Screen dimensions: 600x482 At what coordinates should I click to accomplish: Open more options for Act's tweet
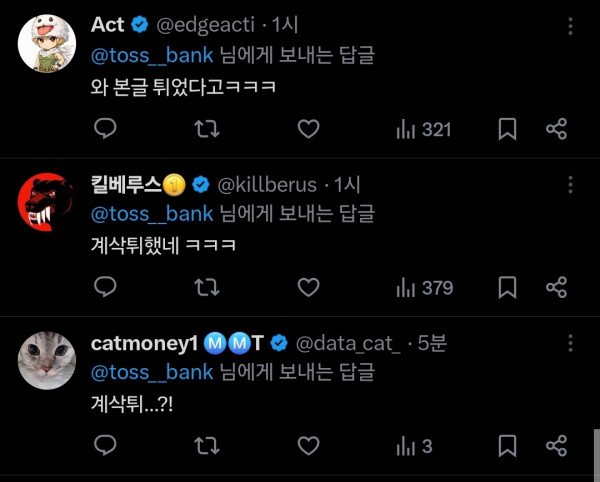coord(570,24)
